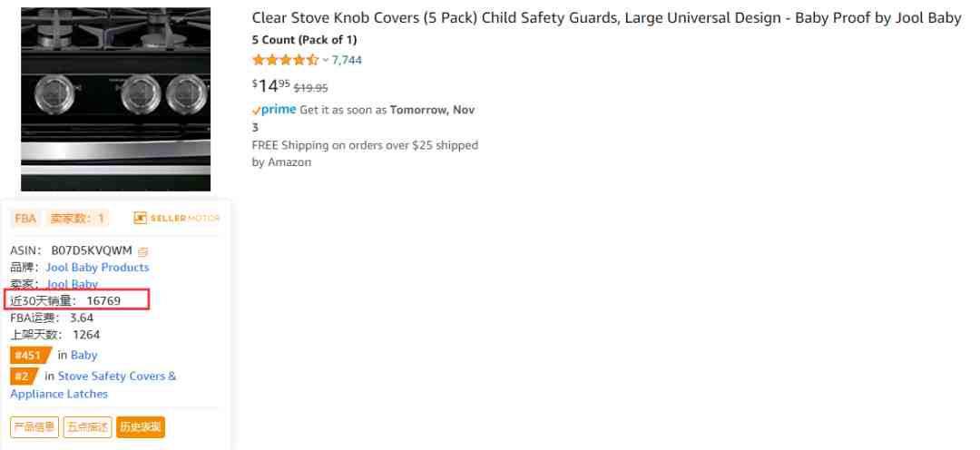Click the 卖家数: 1 seller count tag
Viewport: 980px width, 450px height.
pyautogui.click(x=77, y=218)
